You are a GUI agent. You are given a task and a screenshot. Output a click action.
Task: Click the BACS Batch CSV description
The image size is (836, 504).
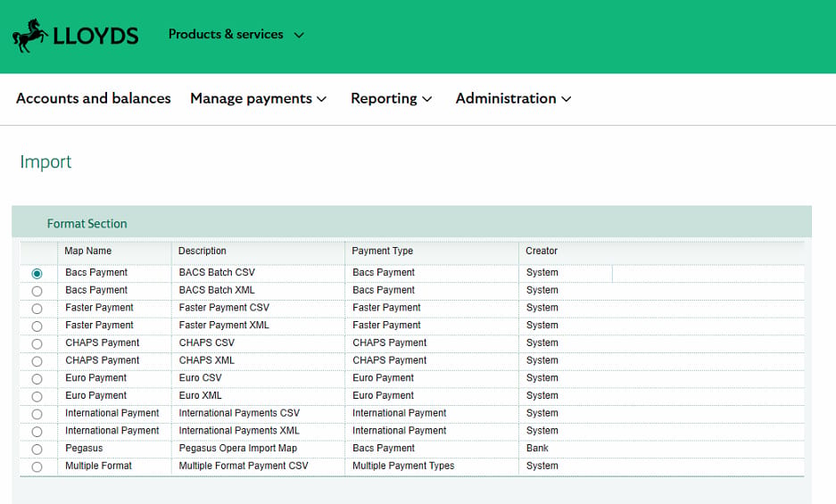click(217, 273)
